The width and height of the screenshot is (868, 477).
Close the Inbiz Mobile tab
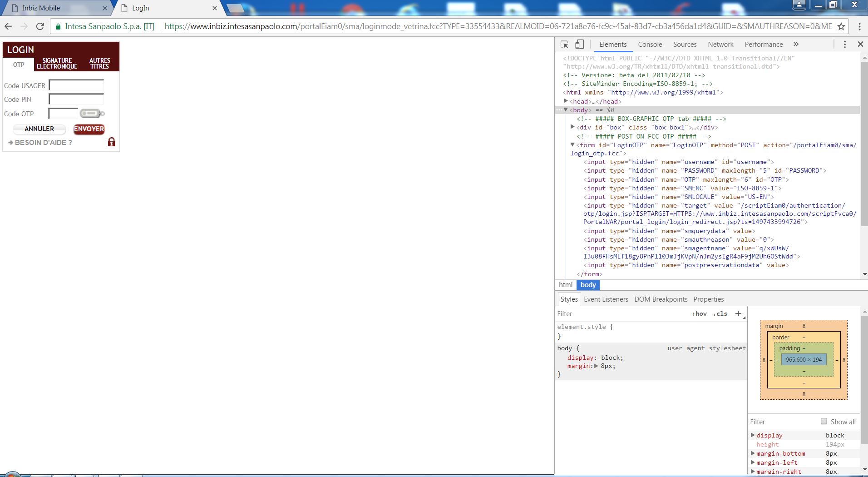click(x=105, y=8)
